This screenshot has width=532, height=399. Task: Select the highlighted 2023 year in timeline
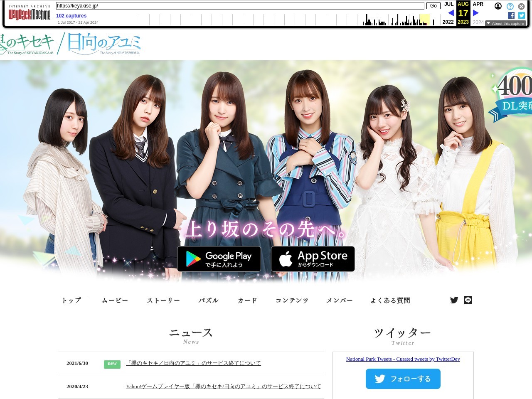463,22
